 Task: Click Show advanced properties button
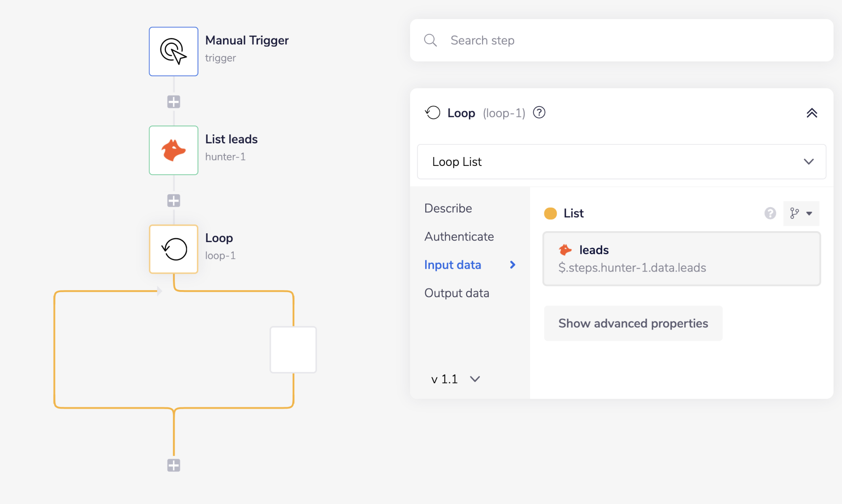point(633,323)
